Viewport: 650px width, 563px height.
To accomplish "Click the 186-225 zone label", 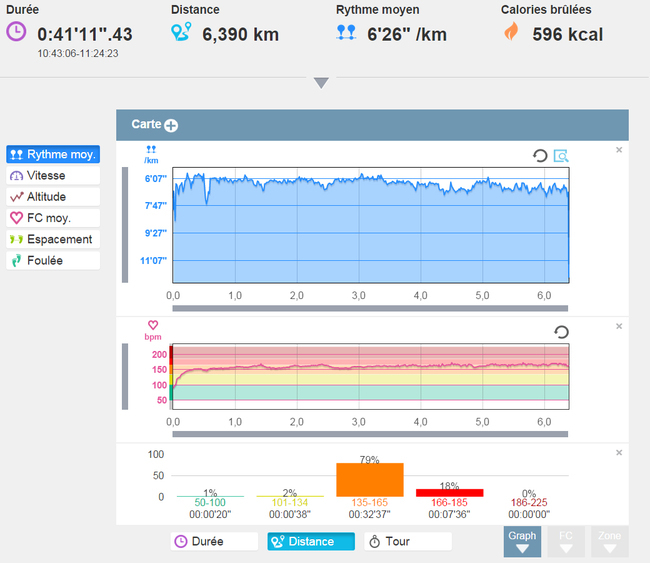I will [529, 502].
